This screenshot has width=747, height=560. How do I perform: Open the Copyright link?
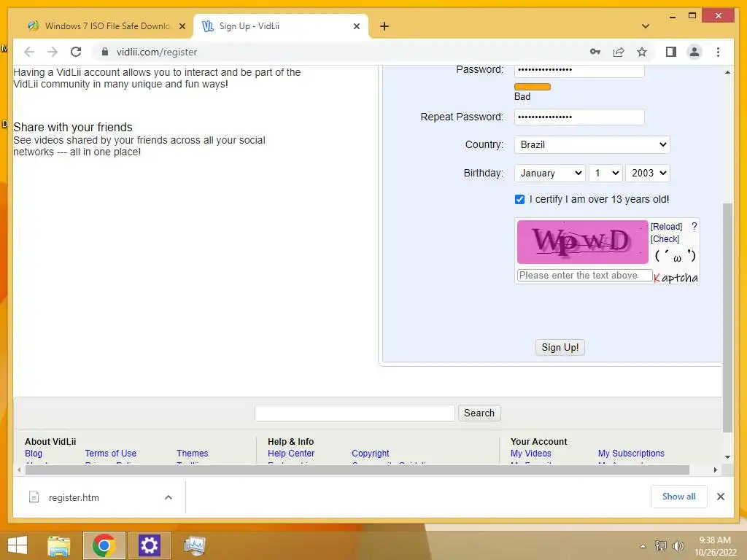(x=370, y=454)
